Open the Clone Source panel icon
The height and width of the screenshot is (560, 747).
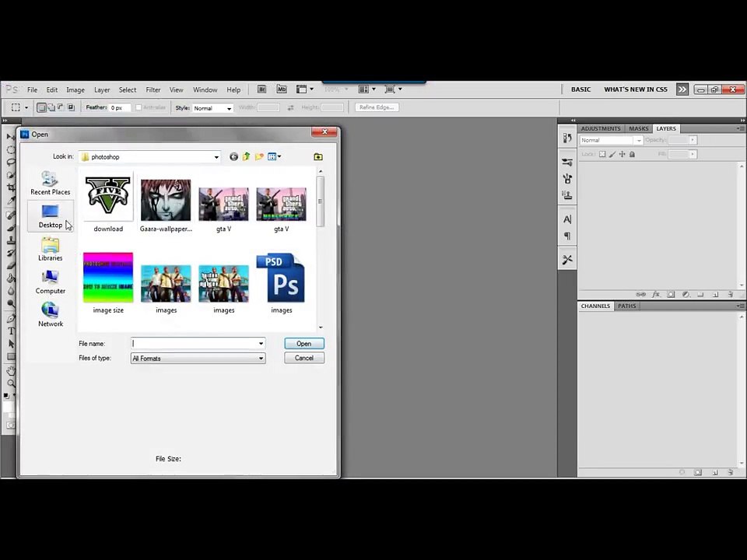coord(567,194)
